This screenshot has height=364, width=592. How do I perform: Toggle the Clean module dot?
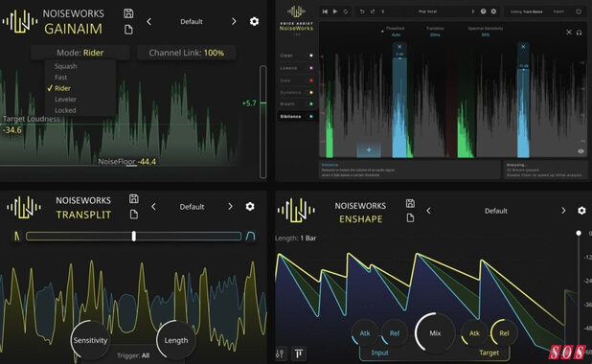pyautogui.click(x=311, y=56)
